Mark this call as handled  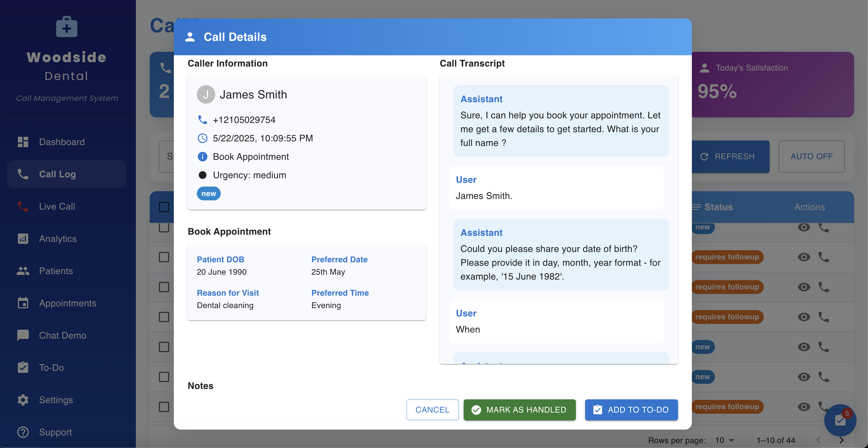519,410
